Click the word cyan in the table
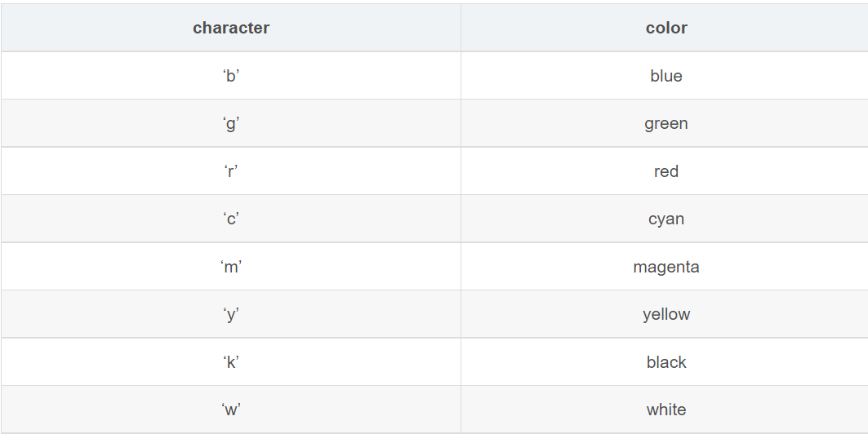 (666, 219)
